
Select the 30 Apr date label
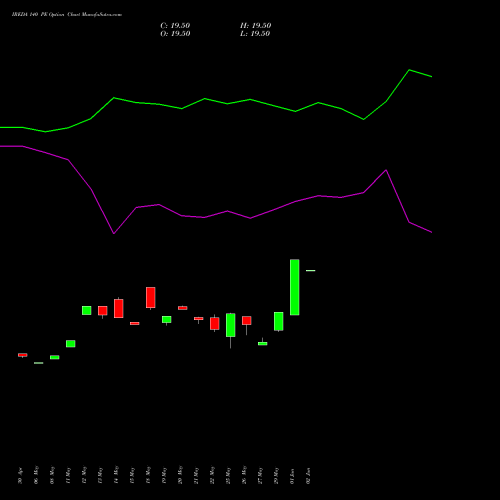click(20, 476)
